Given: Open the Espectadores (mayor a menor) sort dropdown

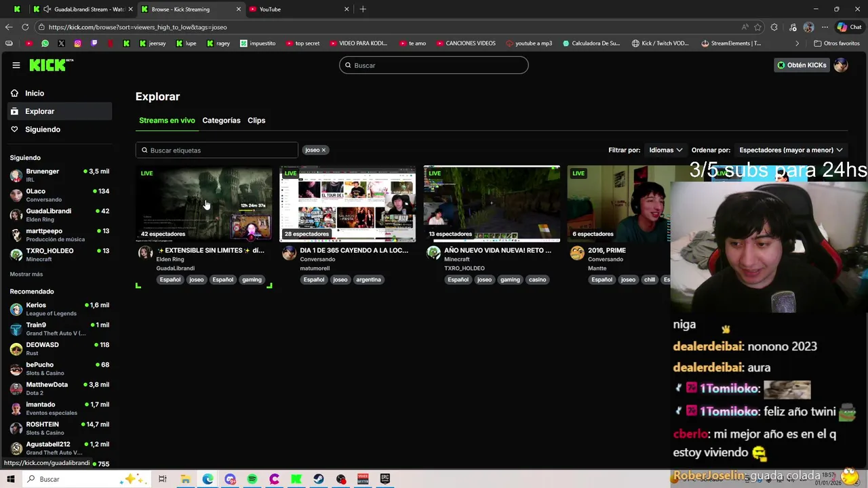Looking at the screenshot, I should 791,150.
